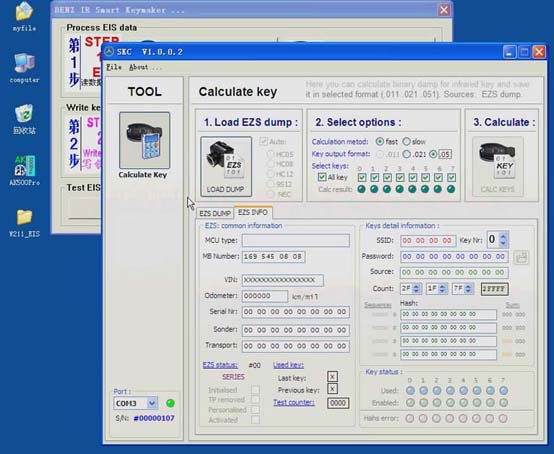Click the Odometer input field
The width and height of the screenshot is (554, 454).
coord(265,296)
